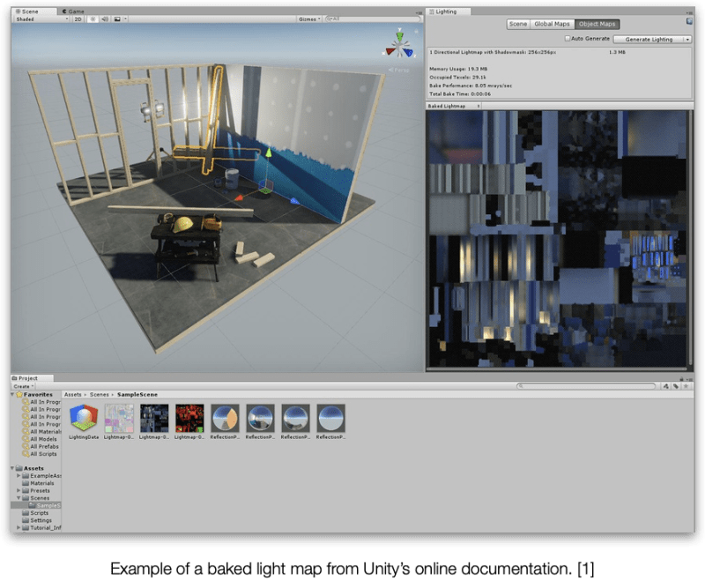Click the center cube of orientation gizmo

(399, 46)
